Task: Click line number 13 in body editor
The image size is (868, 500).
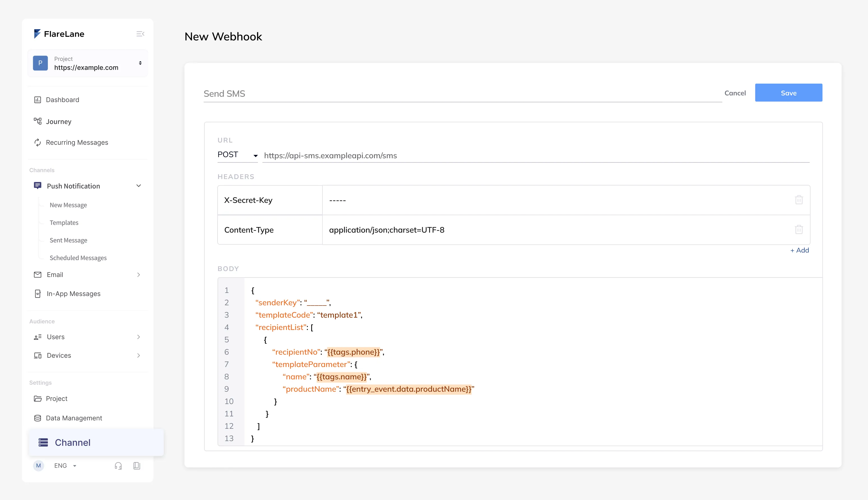Action: (x=229, y=439)
